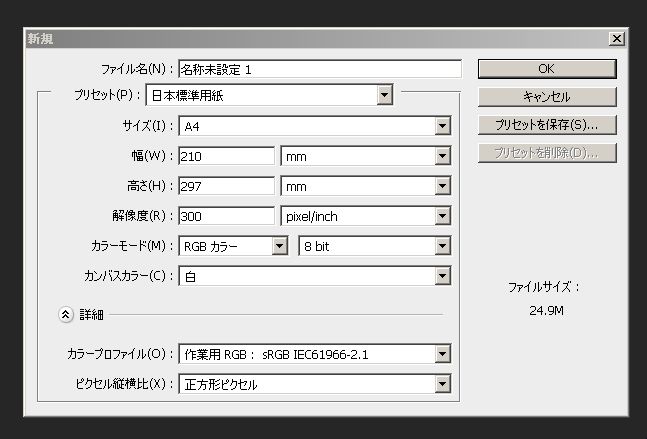Image resolution: width=647 pixels, height=439 pixels.
Task: Click the 高さ input field 297
Action: tap(227, 186)
